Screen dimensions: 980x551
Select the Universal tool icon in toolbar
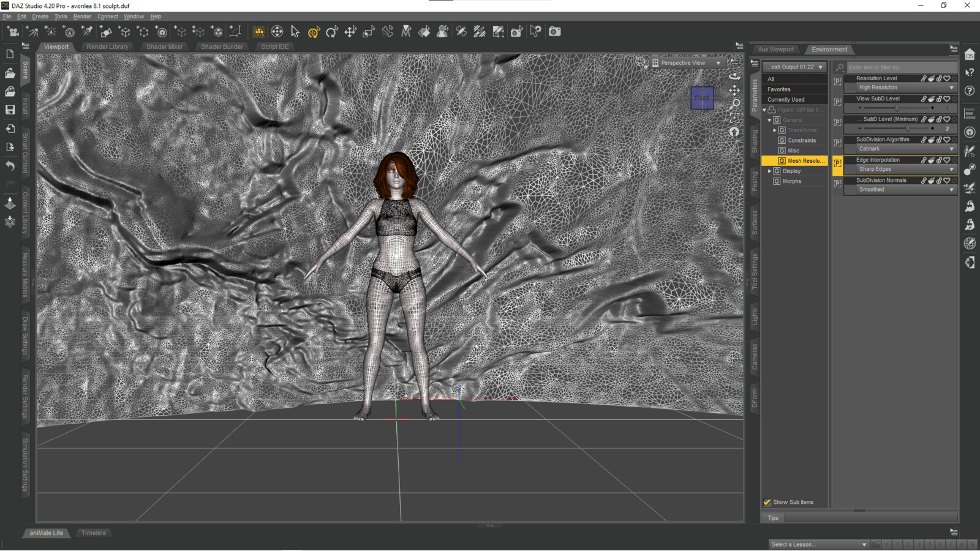(x=277, y=31)
